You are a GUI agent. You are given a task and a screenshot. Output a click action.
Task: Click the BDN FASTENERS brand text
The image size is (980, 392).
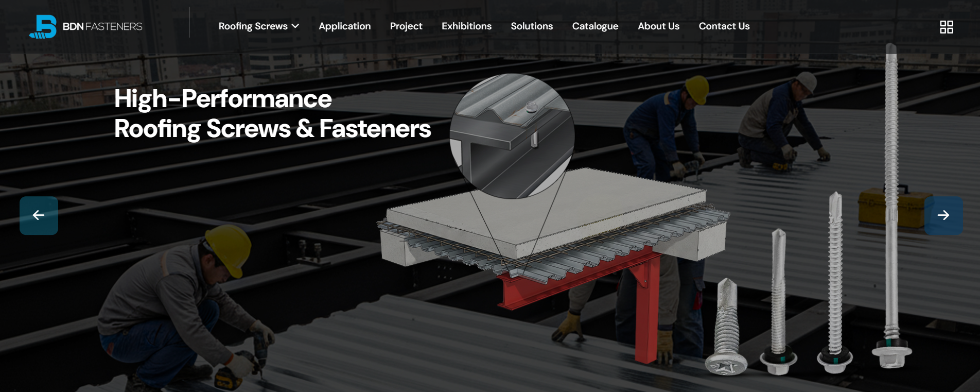pos(102,27)
